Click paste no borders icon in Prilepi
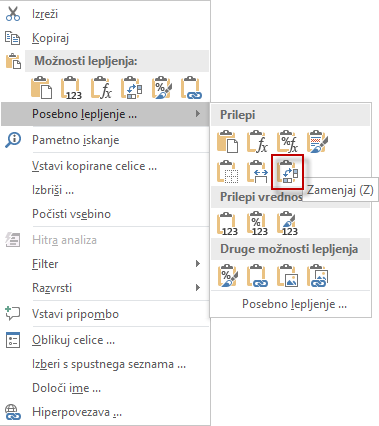 pyautogui.click(x=228, y=172)
